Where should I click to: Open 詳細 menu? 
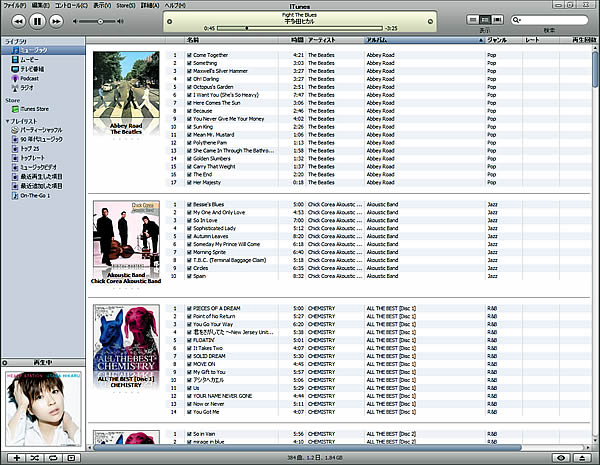[x=150, y=5]
